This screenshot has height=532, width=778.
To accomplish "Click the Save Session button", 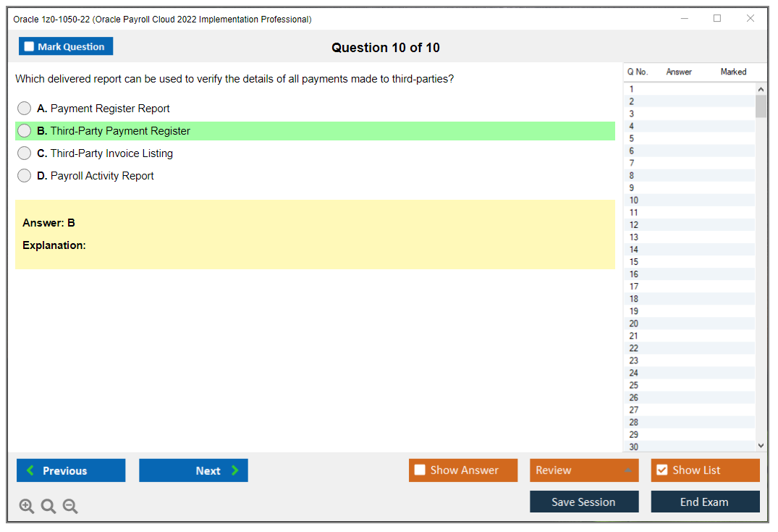I will 583,501.
